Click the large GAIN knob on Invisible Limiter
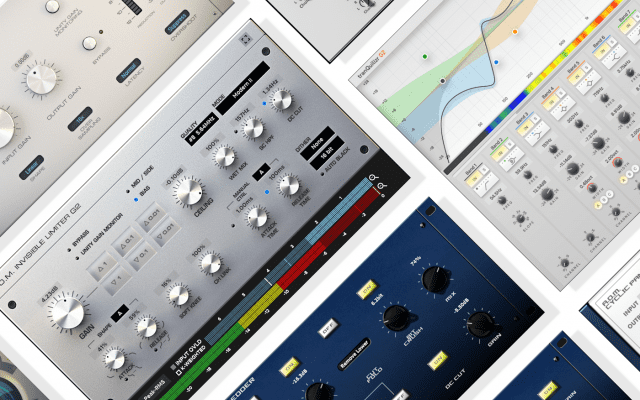Viewport: 640px width, 400px height. click(66, 311)
